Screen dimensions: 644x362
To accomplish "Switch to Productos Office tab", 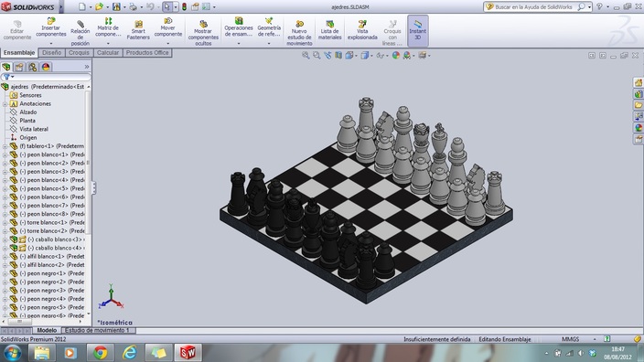I will click(147, 52).
